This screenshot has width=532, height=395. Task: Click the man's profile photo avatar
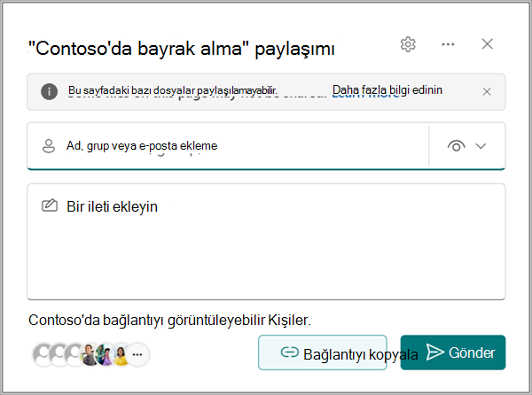90,354
